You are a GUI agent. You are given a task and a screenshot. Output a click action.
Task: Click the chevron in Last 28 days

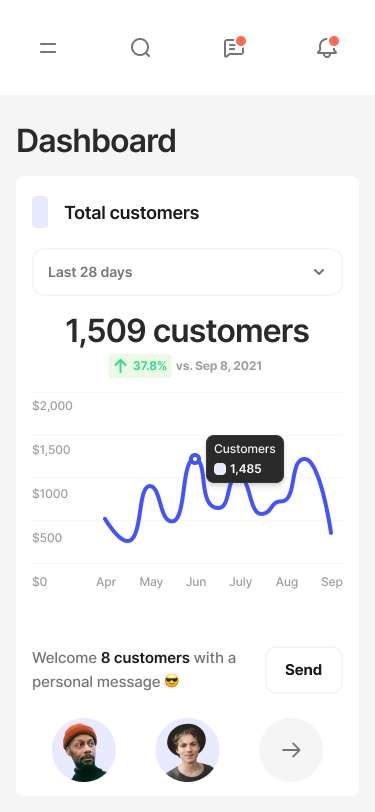[x=319, y=272]
